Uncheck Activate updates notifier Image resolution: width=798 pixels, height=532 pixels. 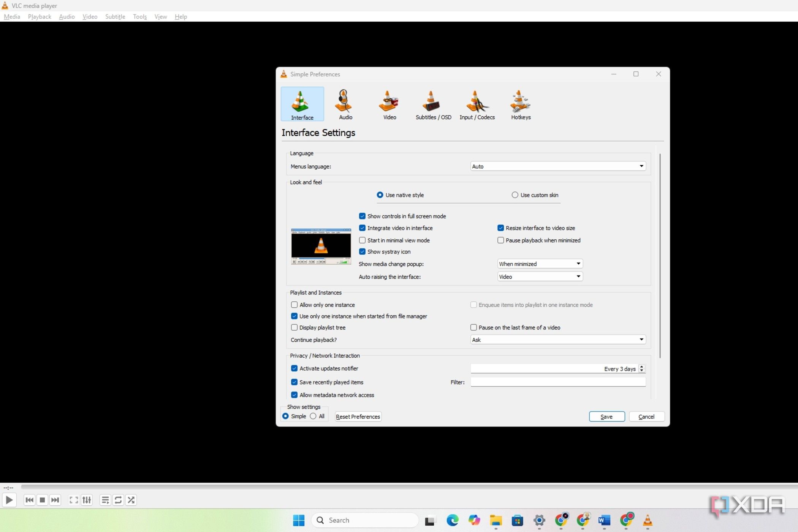[294, 368]
